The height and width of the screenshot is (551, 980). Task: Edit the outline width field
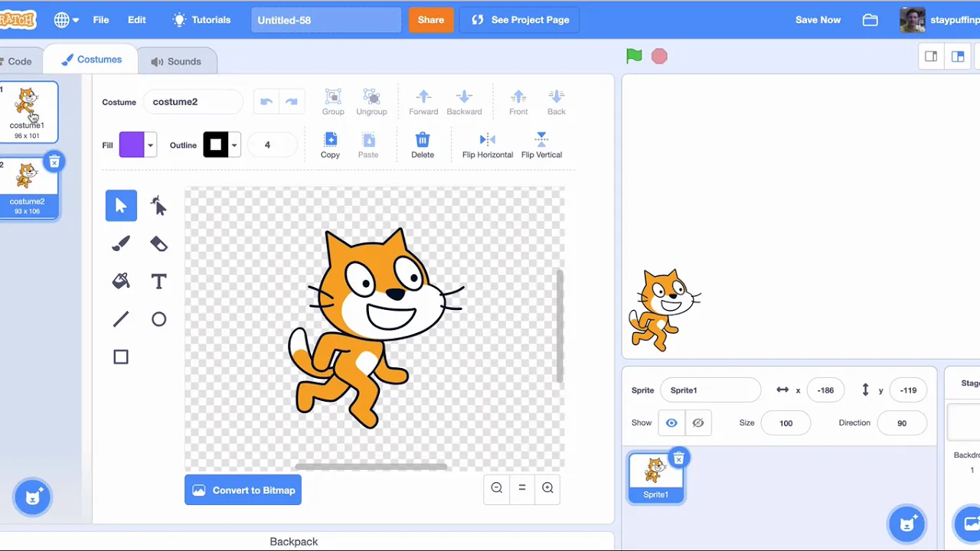point(272,145)
